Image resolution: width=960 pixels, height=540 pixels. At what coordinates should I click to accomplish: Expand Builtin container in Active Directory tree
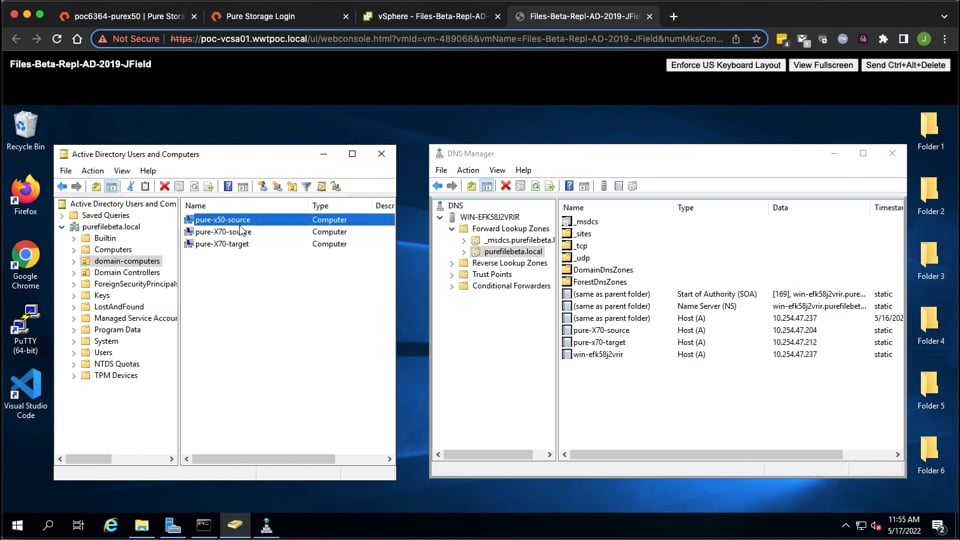click(73, 238)
